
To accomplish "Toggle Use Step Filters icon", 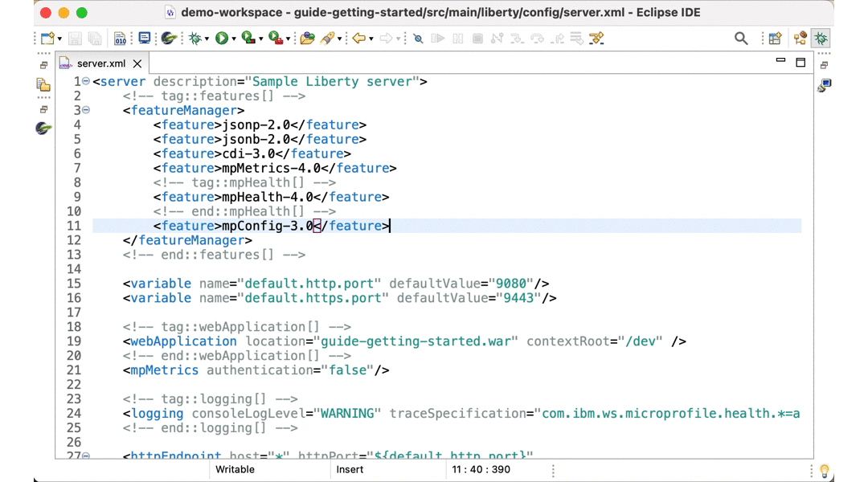I will 596,39.
